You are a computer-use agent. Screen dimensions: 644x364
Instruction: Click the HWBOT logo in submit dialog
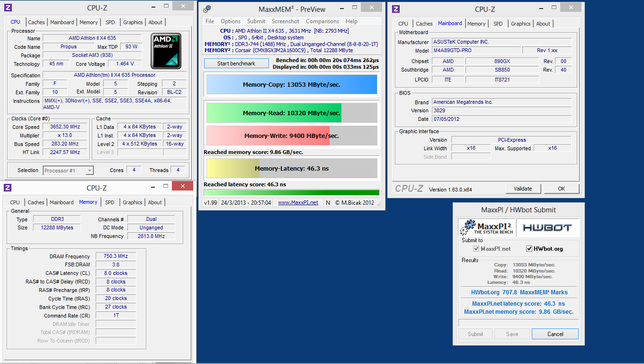547,227
